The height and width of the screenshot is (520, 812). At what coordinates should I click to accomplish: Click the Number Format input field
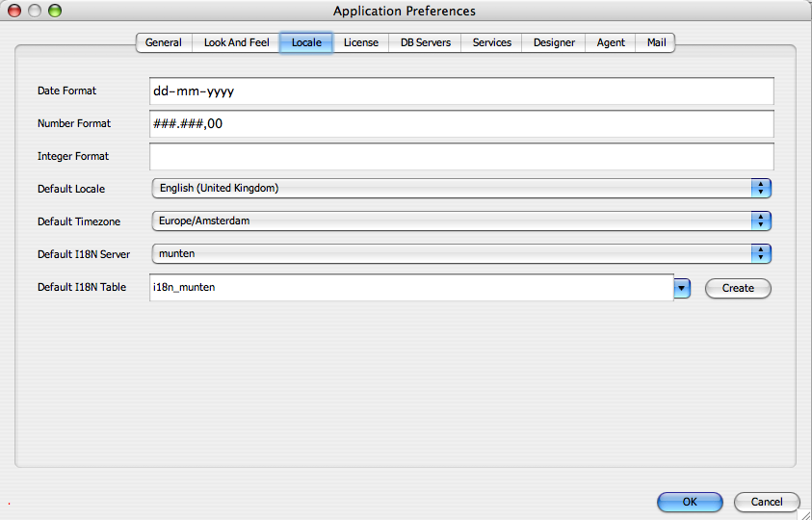[461, 124]
